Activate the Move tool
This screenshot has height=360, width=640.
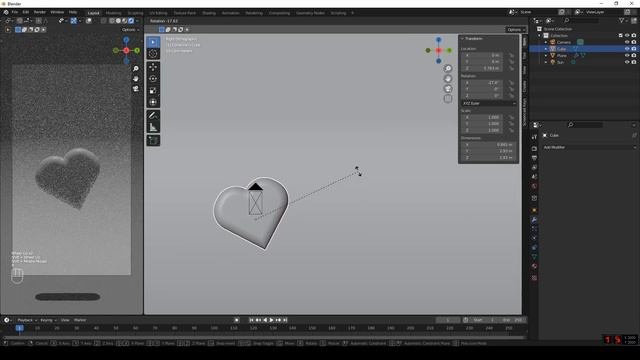(x=153, y=67)
